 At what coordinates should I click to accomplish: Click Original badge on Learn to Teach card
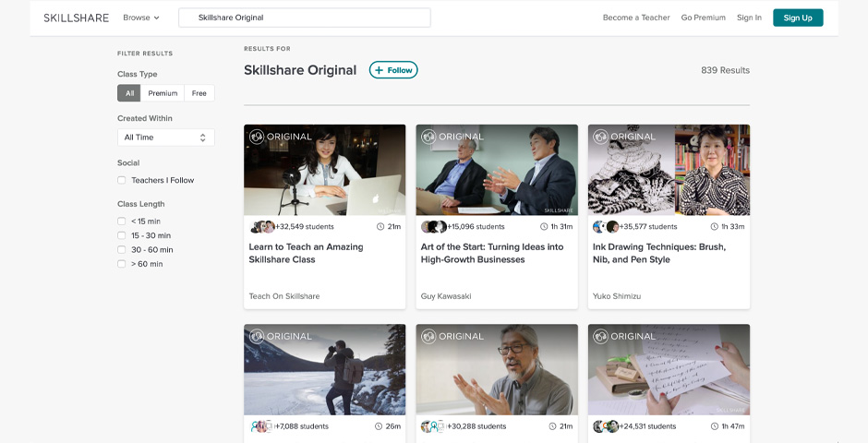click(281, 137)
